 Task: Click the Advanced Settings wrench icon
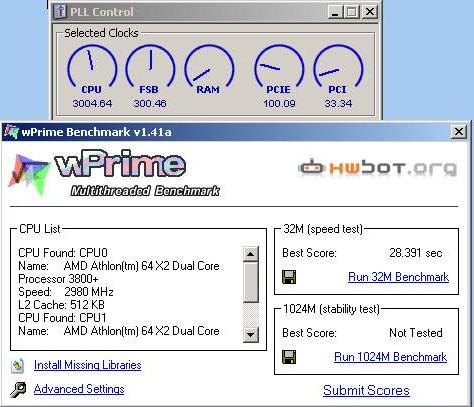tap(18, 389)
